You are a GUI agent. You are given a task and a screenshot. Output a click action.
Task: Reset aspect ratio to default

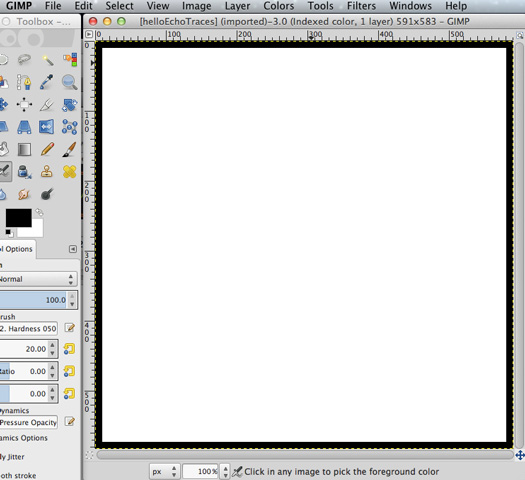(69, 371)
